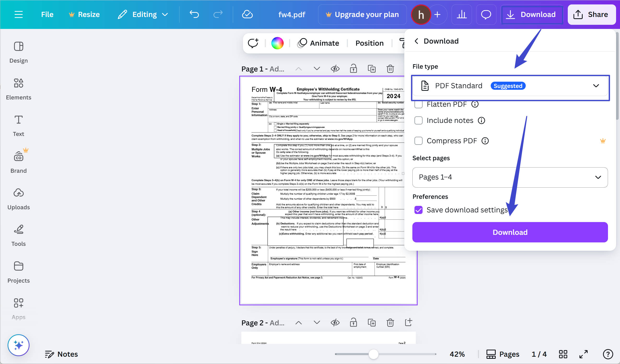Open the Share button
Image resolution: width=620 pixels, height=364 pixels.
tap(592, 15)
